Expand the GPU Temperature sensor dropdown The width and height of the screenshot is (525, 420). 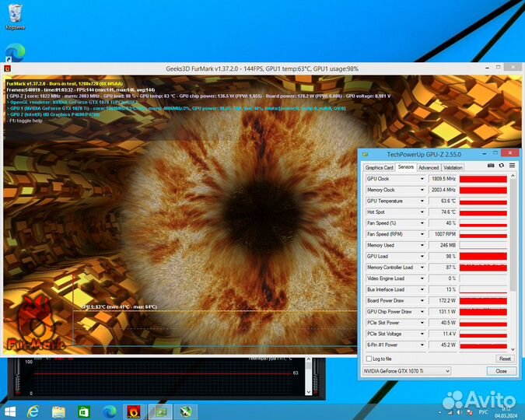[x=422, y=201]
